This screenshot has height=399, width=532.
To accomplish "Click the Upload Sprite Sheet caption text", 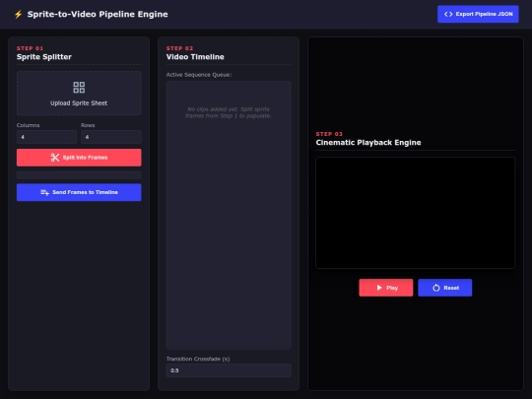I will tap(79, 103).
